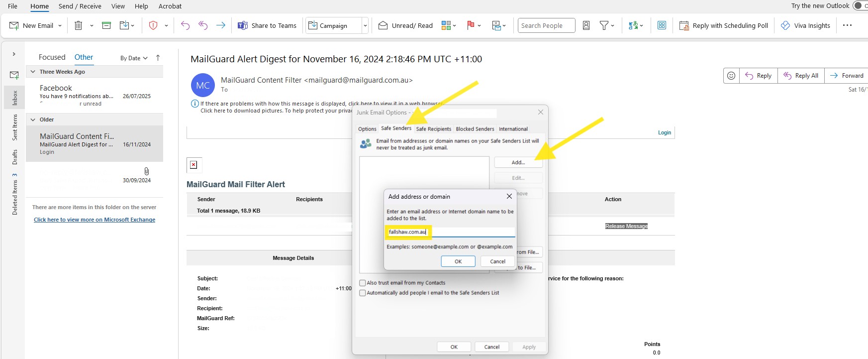Cancel the Add address or domain dialog

[498, 261]
